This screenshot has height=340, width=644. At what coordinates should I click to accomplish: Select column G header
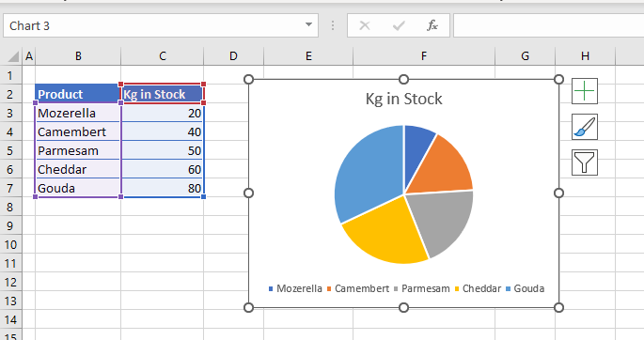click(525, 56)
